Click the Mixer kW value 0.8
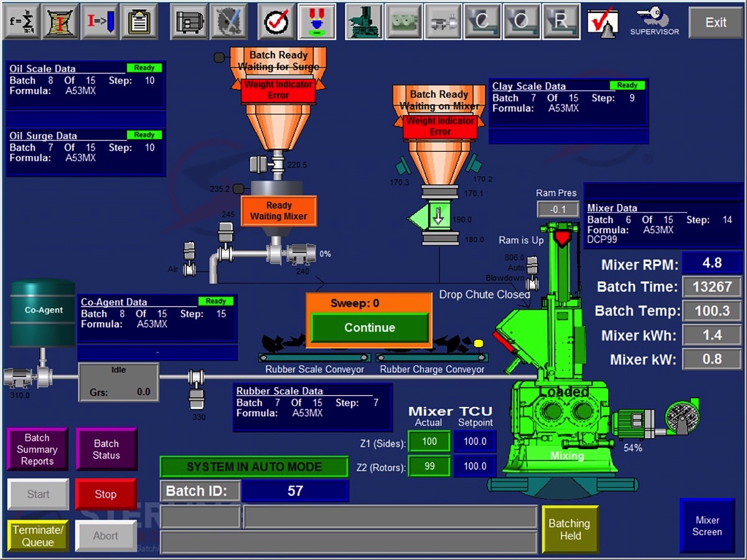 pyautogui.click(x=712, y=359)
